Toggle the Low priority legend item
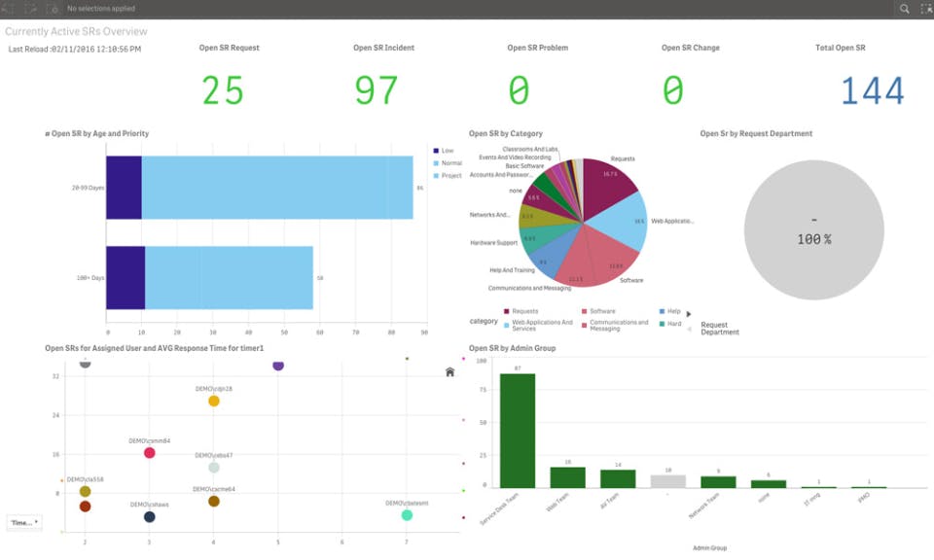 point(444,151)
